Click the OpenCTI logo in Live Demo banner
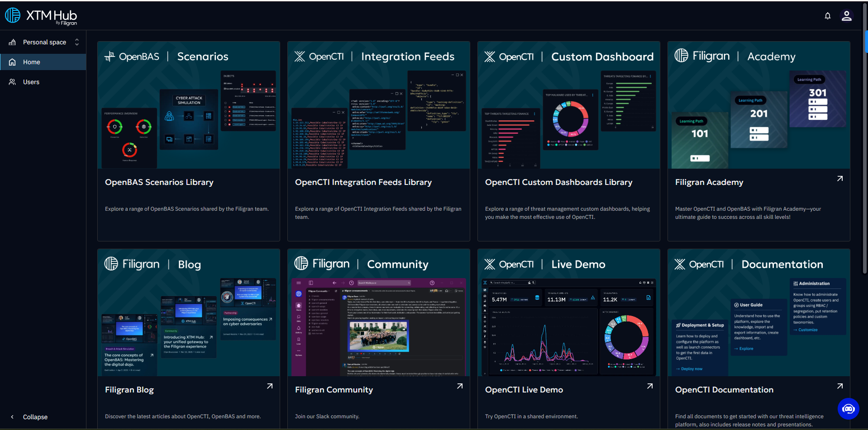The image size is (868, 430). (509, 264)
